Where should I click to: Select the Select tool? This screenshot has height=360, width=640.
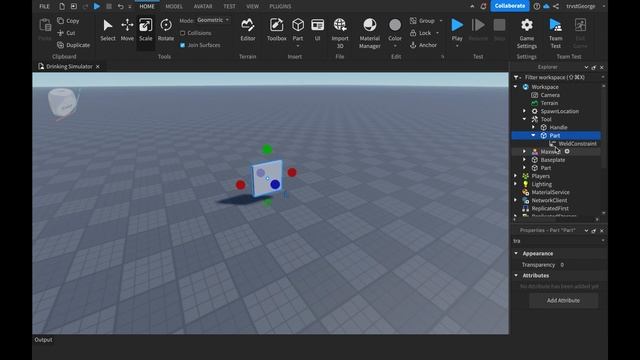(x=108, y=30)
